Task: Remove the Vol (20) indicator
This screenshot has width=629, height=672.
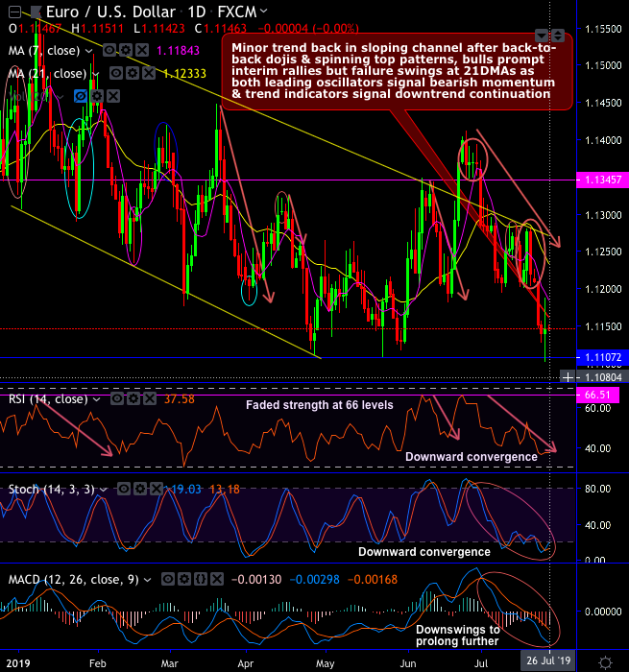Action: click(x=113, y=96)
